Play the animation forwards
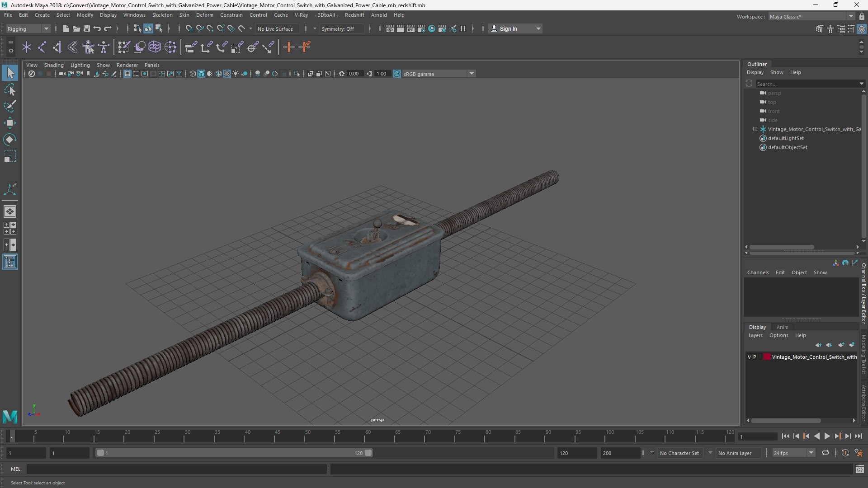 [827, 436]
